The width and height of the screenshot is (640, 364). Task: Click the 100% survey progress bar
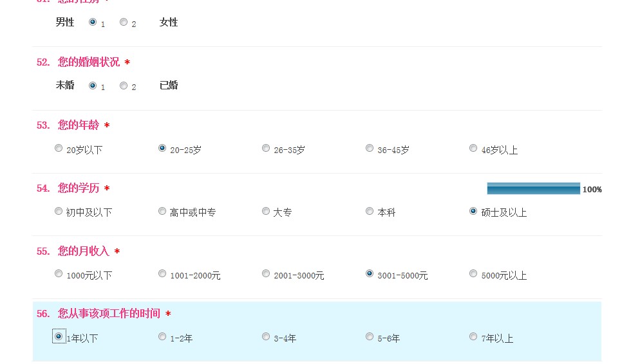(533, 188)
